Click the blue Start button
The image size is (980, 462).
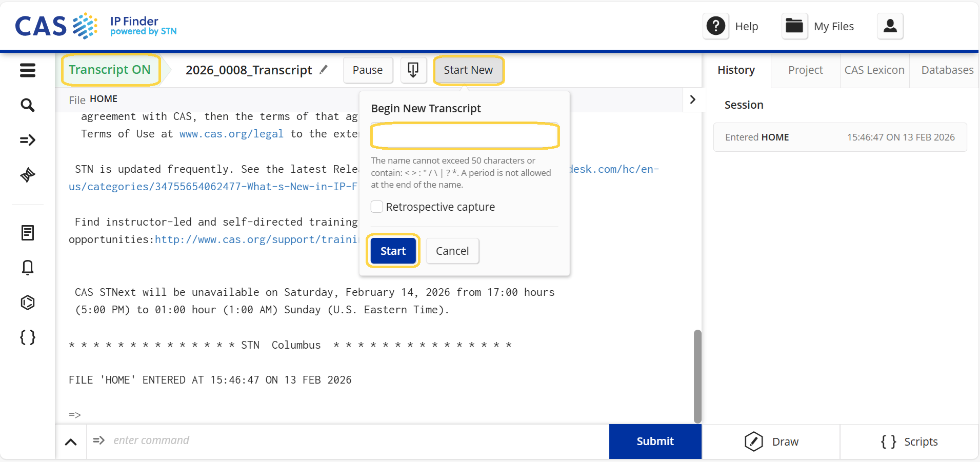[393, 251]
